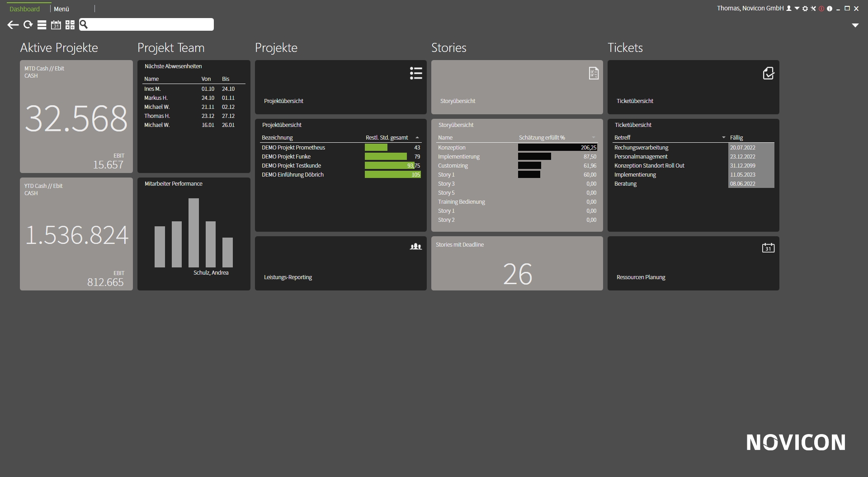
Task: Open the Leistungs-Reporting tile
Action: point(341,263)
